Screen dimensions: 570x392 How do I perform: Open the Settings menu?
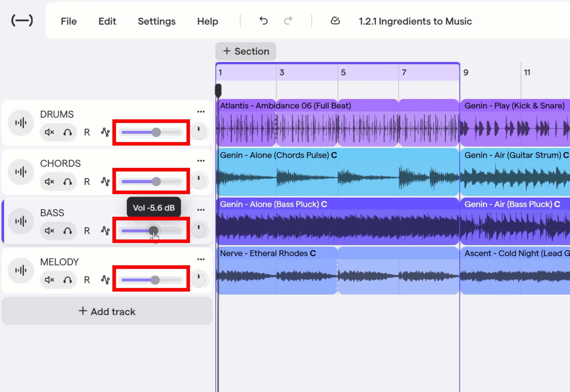pyautogui.click(x=157, y=21)
